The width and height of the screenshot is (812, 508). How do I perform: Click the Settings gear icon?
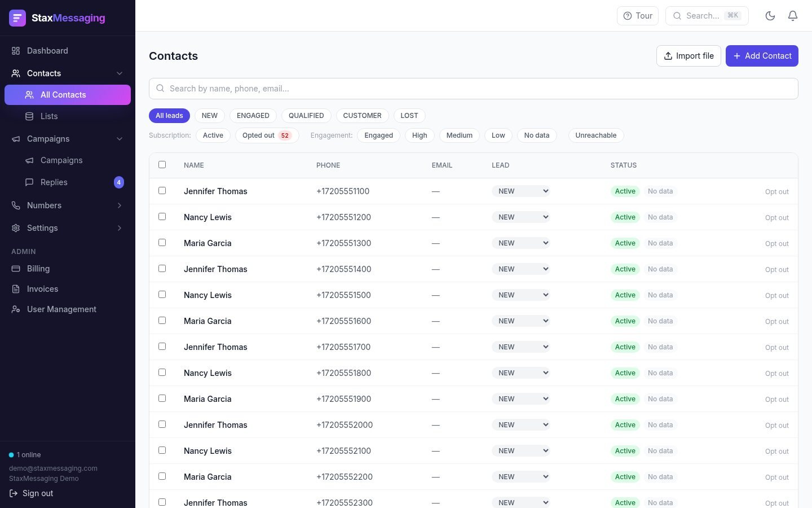tap(16, 228)
